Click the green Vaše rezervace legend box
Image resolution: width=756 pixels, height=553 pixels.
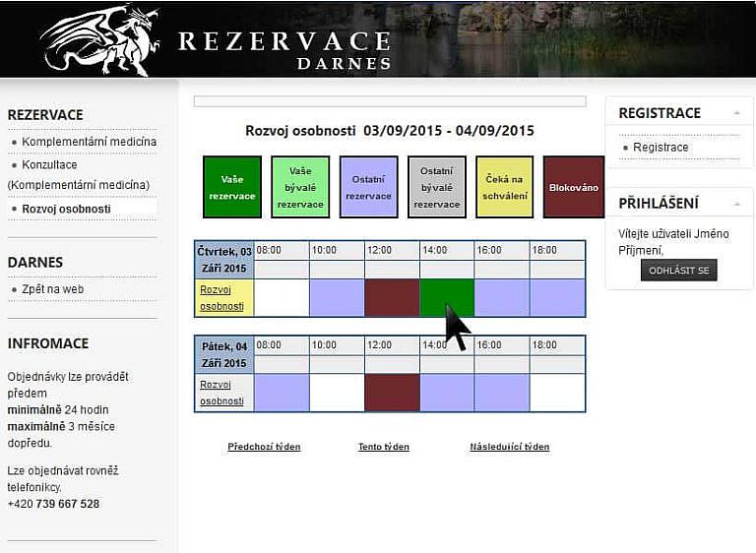point(231,187)
